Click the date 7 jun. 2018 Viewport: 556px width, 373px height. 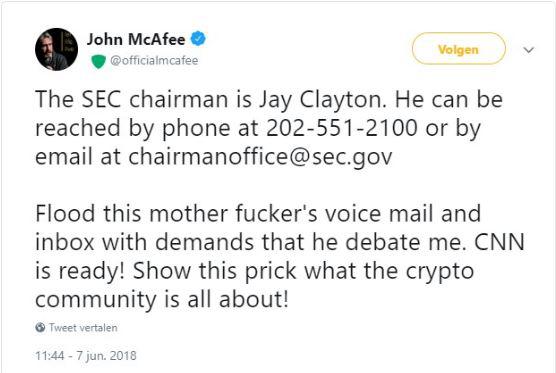[x=106, y=356]
